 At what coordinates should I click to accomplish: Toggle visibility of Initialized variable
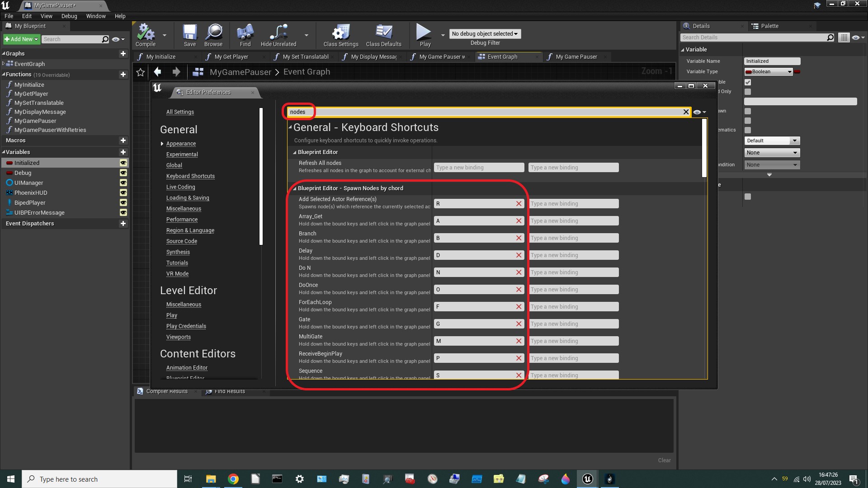[123, 163]
